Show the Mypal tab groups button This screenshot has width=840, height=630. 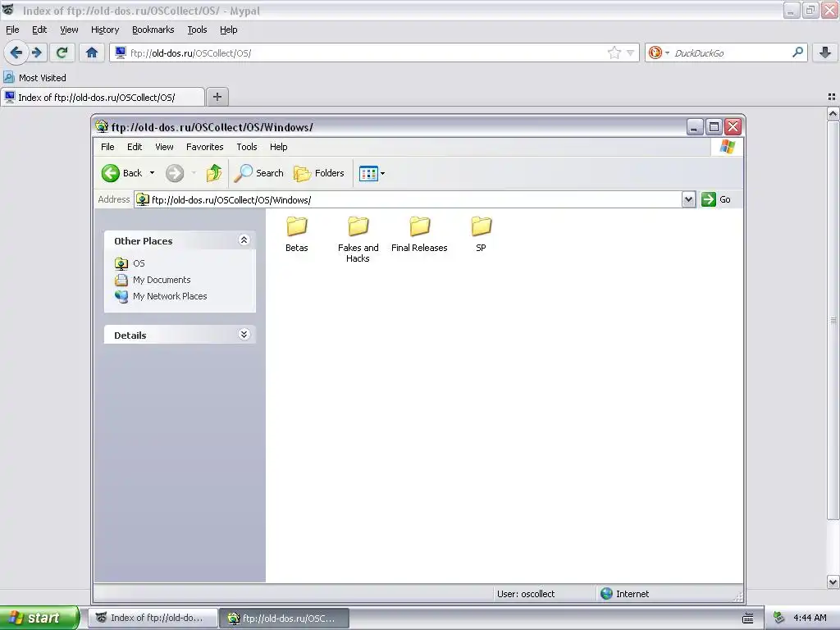[x=832, y=97]
